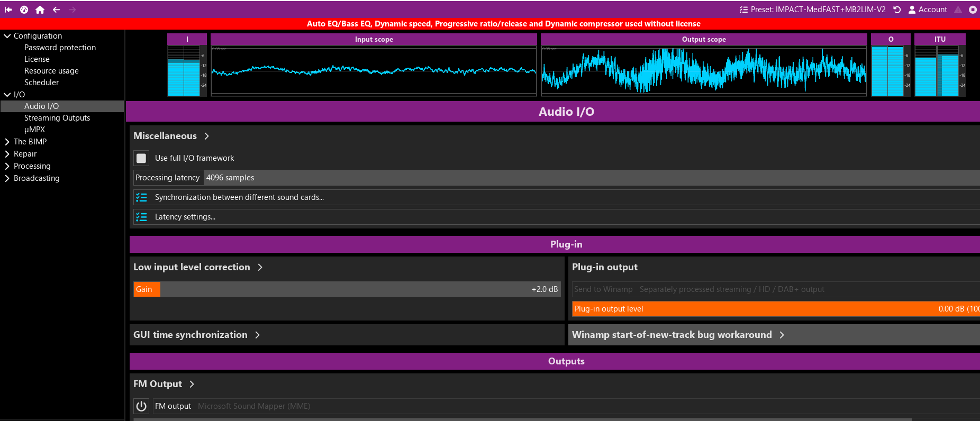Open the Account menu
Image resolution: width=980 pixels, height=421 pixels.
[928, 10]
